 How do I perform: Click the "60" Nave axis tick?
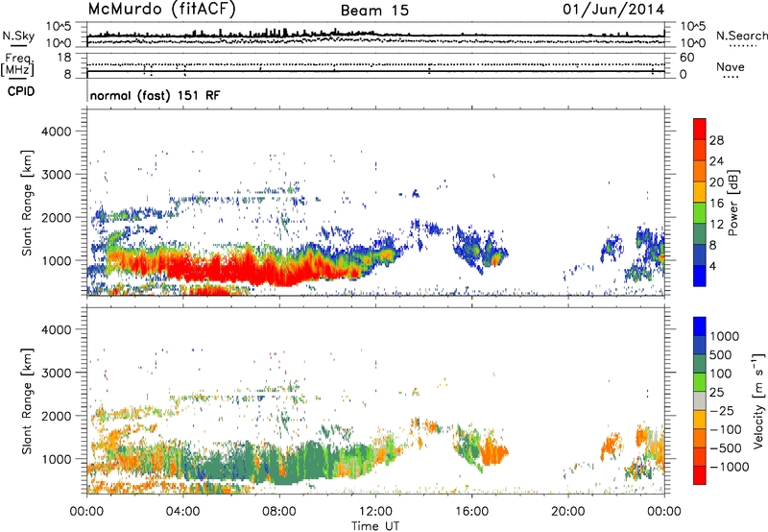(686, 58)
